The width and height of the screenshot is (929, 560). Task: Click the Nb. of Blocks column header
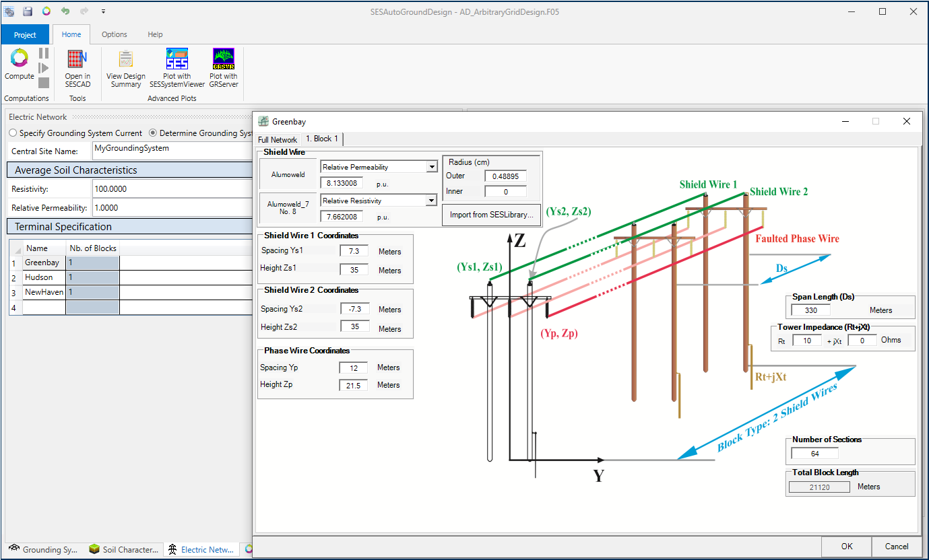tap(92, 248)
